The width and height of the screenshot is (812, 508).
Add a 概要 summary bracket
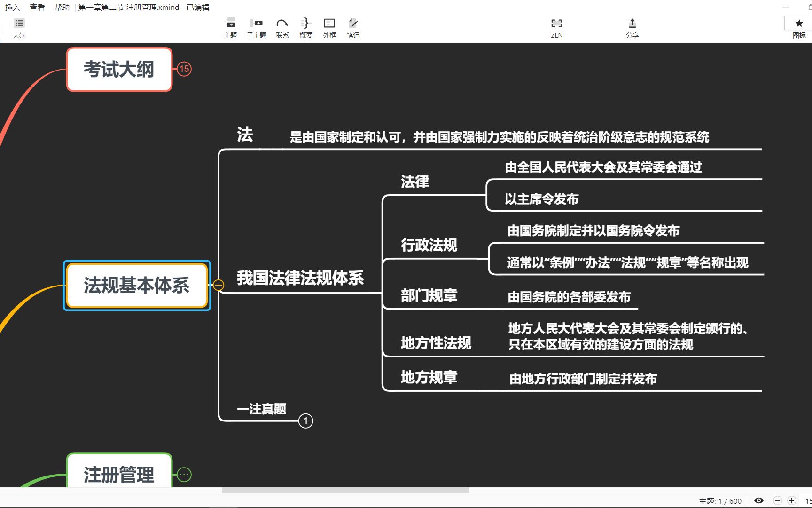pos(306,28)
